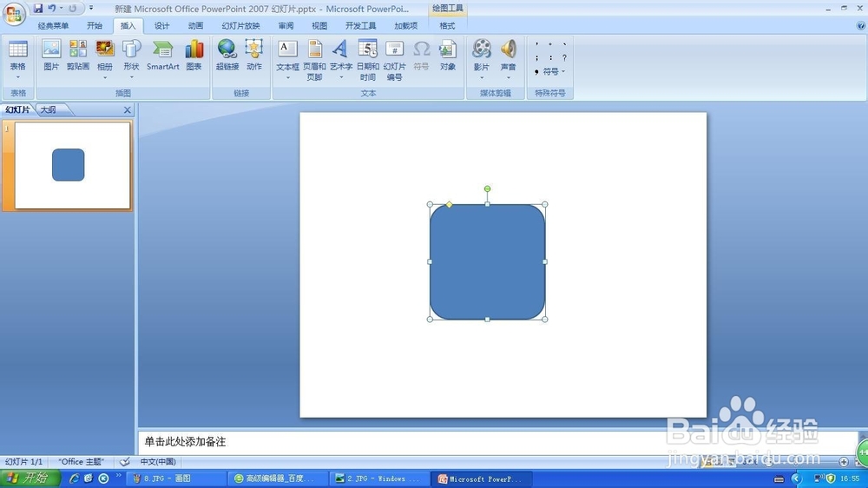Switch to the Slides (幻灯片) pane tab
The image size is (868, 488).
(x=17, y=109)
